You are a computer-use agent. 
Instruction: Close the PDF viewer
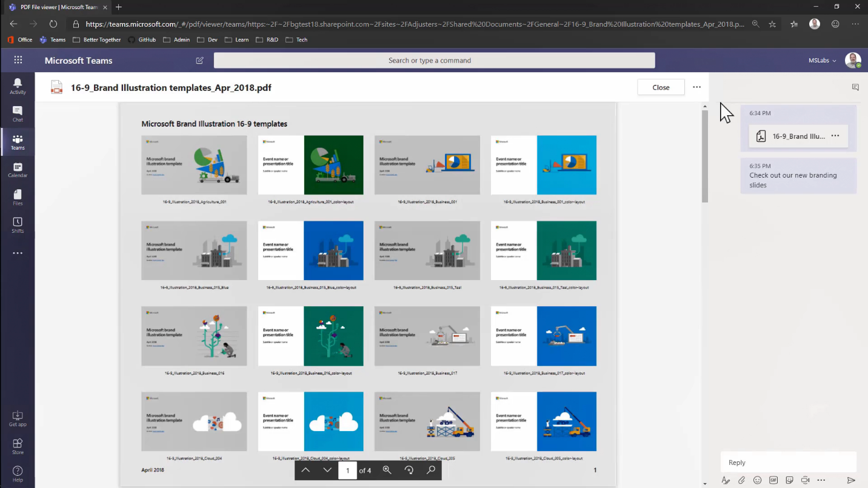click(x=661, y=87)
